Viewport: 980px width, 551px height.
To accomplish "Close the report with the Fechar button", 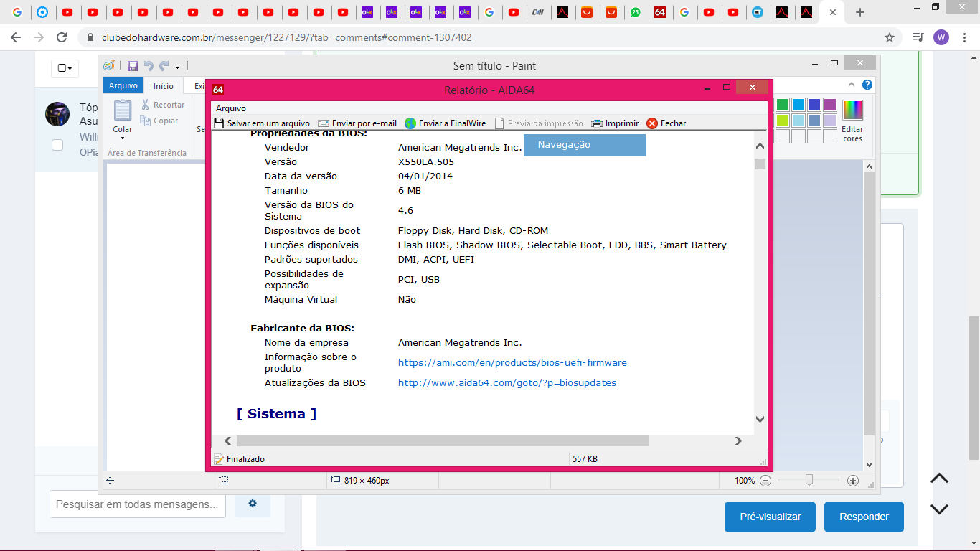I will pyautogui.click(x=666, y=123).
